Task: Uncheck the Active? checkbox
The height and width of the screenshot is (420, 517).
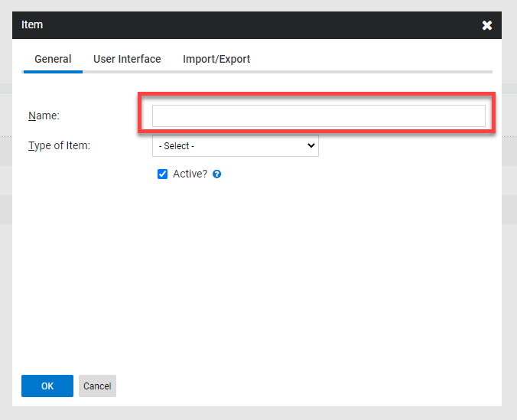Action: point(162,174)
